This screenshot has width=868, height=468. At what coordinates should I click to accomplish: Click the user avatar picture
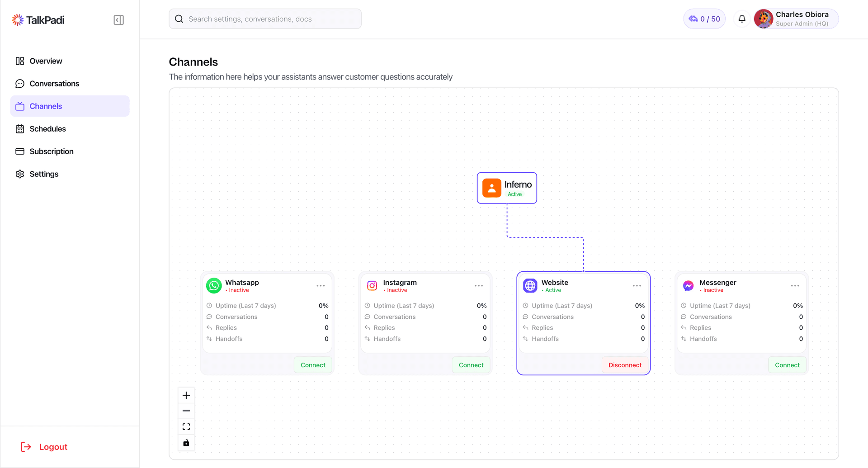point(764,19)
